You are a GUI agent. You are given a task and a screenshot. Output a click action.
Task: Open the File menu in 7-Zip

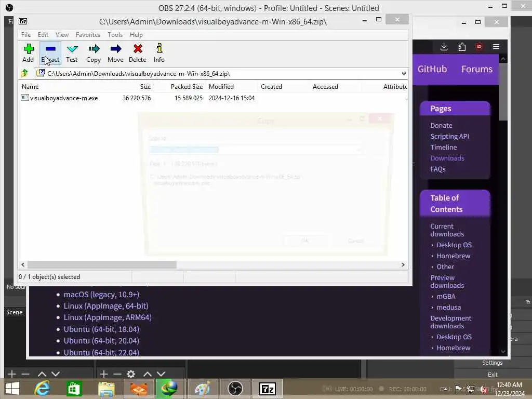26,35
